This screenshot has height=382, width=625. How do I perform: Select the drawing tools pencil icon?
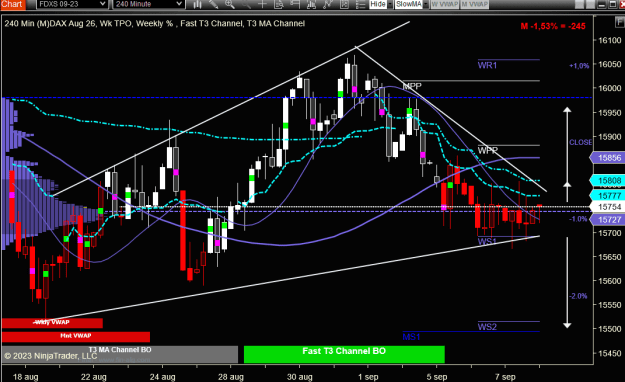click(214, 4)
